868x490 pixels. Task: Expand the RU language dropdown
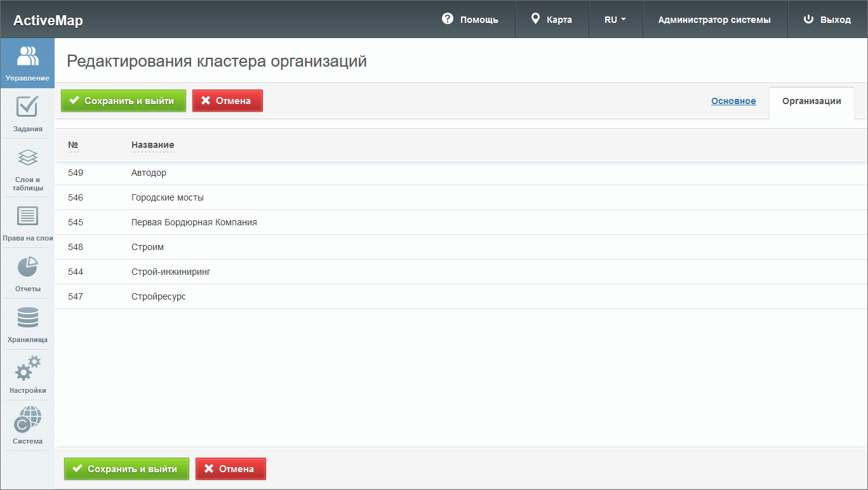point(615,20)
